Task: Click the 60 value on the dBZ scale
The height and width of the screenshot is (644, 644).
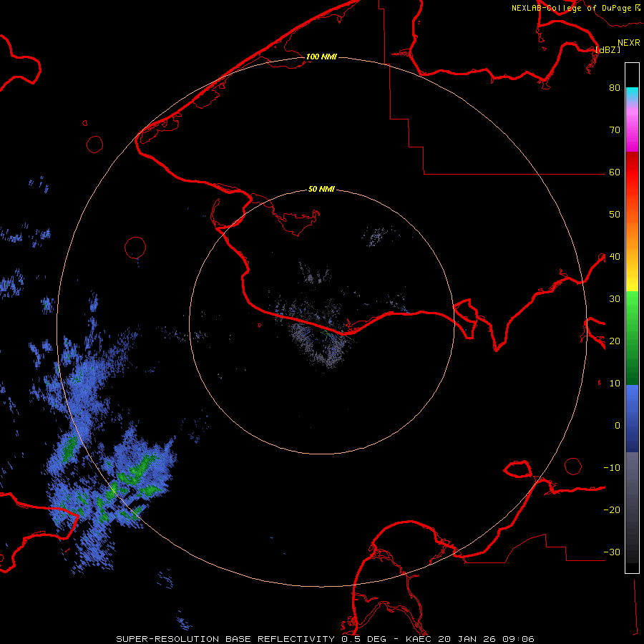Action: tap(615, 172)
